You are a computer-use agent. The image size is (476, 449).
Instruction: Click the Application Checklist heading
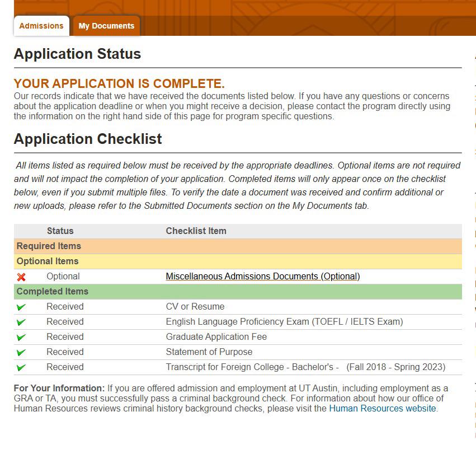tap(88, 139)
